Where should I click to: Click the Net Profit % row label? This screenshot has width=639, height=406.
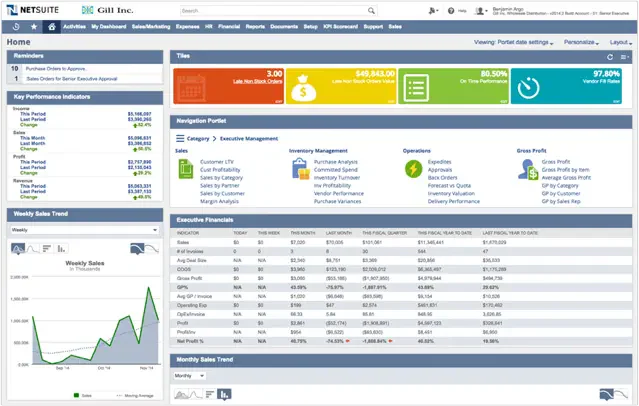point(190,341)
